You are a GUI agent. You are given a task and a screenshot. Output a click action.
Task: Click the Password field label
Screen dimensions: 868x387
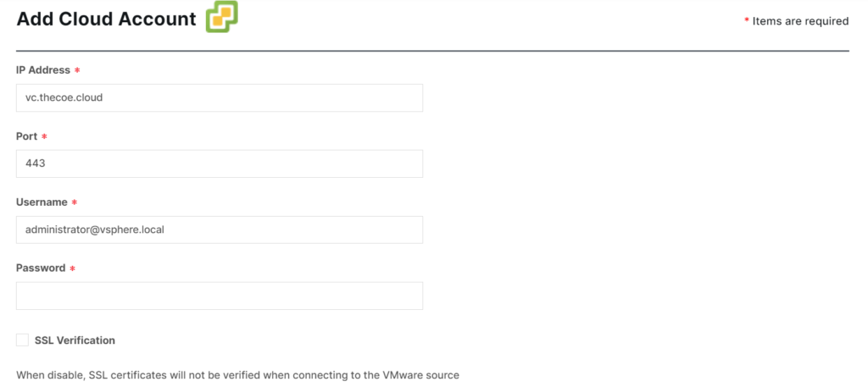point(41,268)
